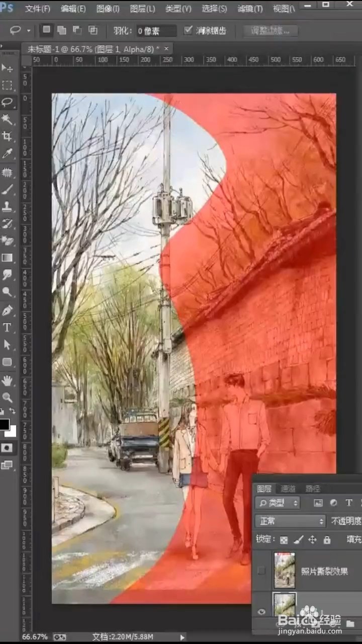Select the Rectangular Marquee tool
362x644 pixels.
point(7,85)
